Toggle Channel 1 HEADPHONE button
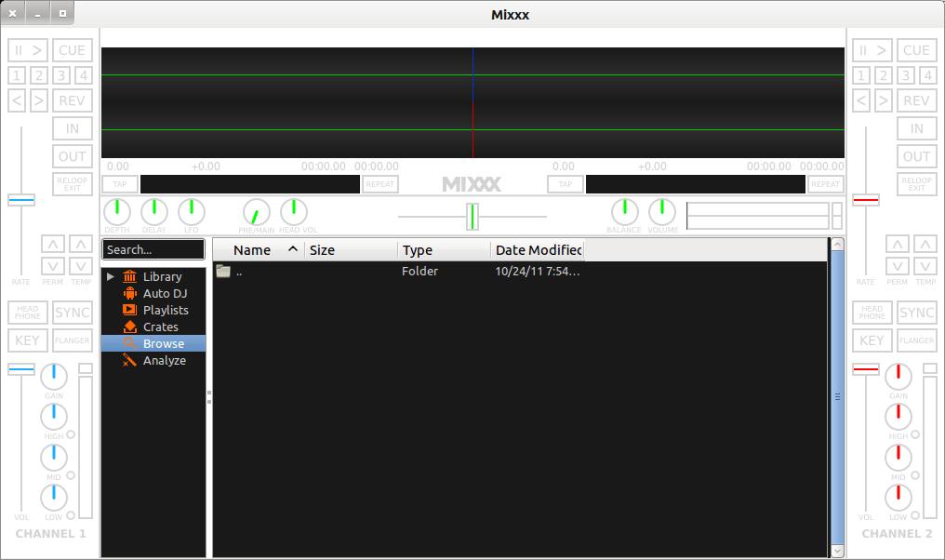Image resolution: width=945 pixels, height=560 pixels. [28, 313]
